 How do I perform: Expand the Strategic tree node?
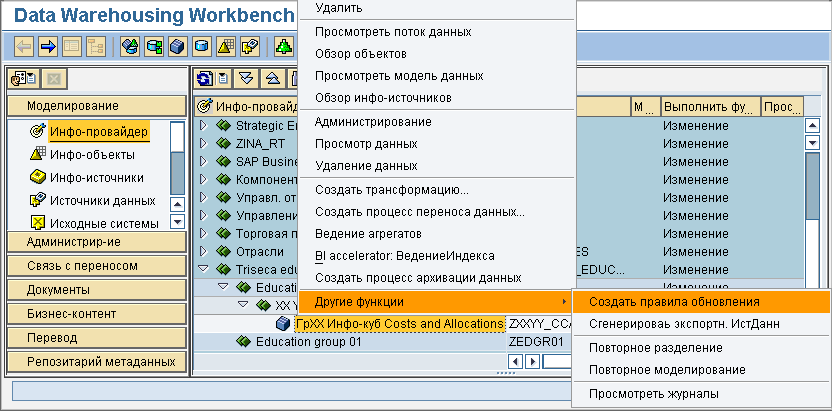pos(203,126)
